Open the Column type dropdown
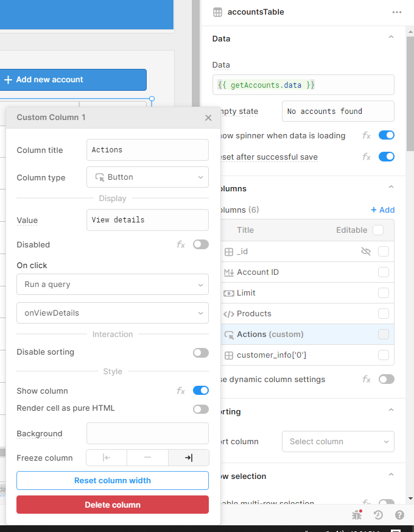 click(x=147, y=177)
